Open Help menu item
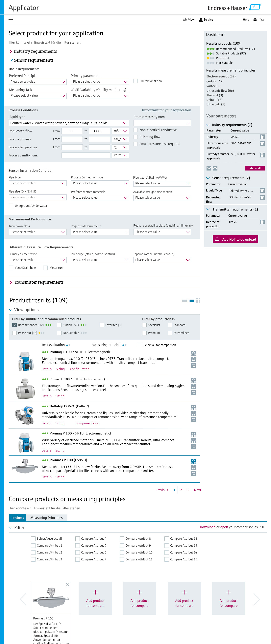Viewport: 271px width, 644px height. click(246, 20)
